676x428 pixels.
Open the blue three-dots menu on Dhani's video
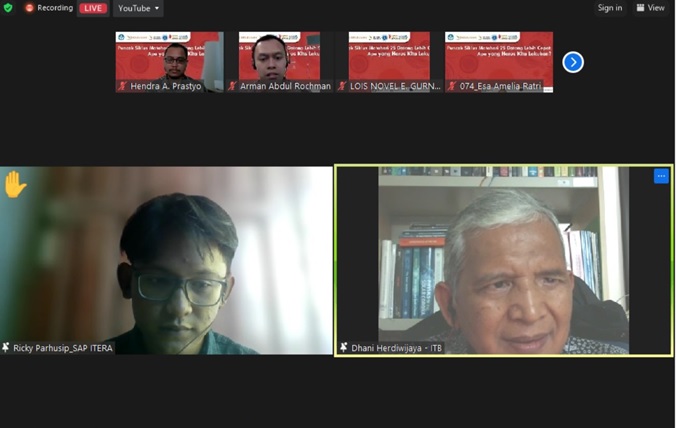coord(661,176)
